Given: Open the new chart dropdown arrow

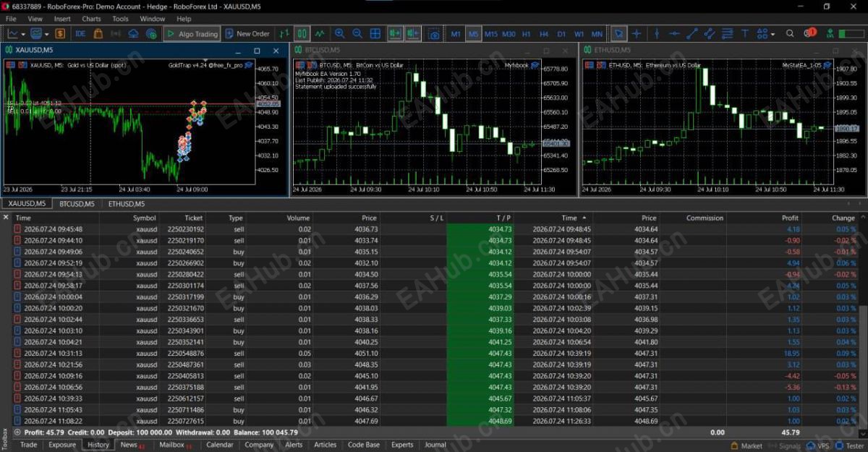Looking at the screenshot, I should tap(24, 33).
